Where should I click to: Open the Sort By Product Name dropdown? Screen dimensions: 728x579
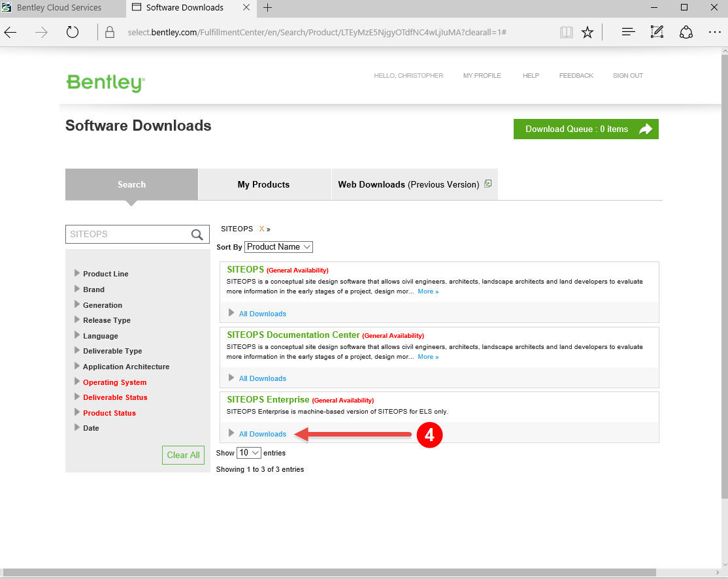pos(278,247)
